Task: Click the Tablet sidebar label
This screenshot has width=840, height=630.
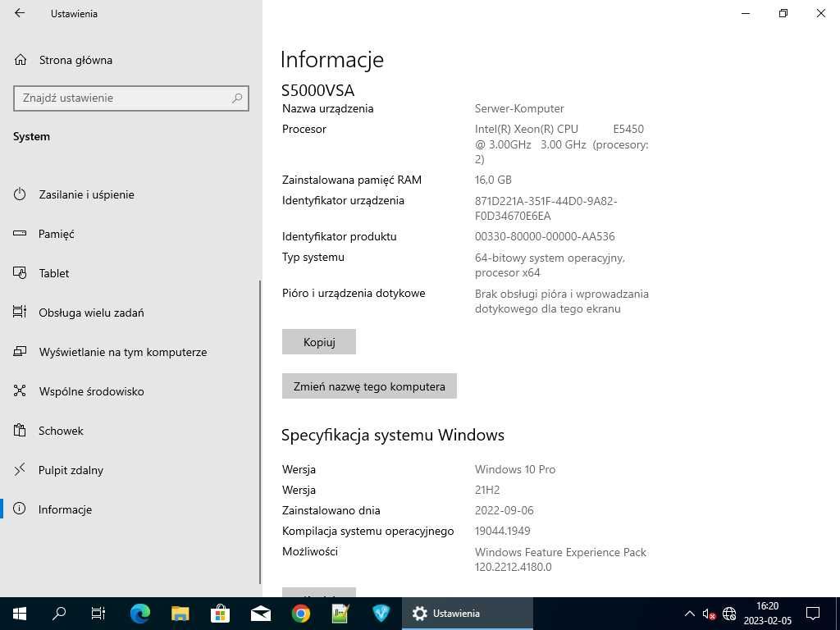Action: point(54,273)
